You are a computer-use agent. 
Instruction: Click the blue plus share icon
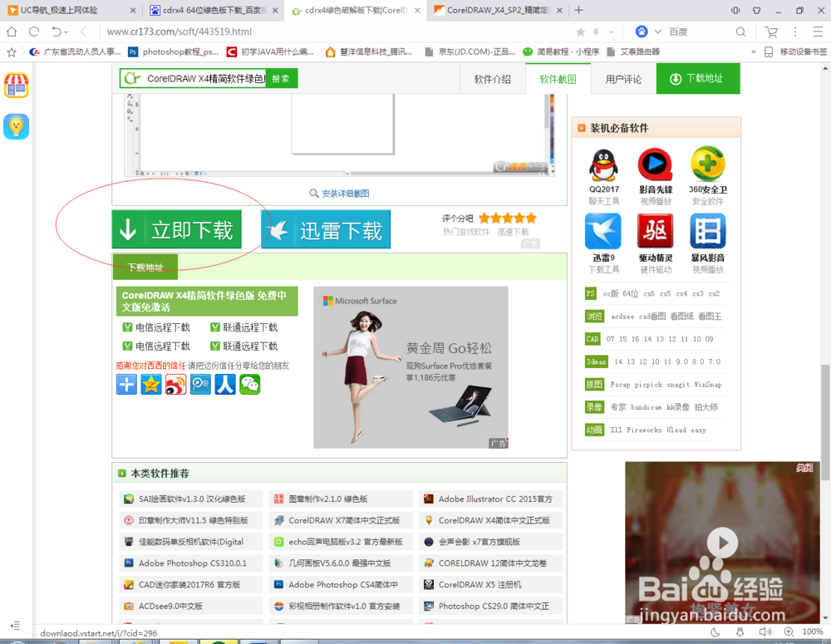coord(126,384)
